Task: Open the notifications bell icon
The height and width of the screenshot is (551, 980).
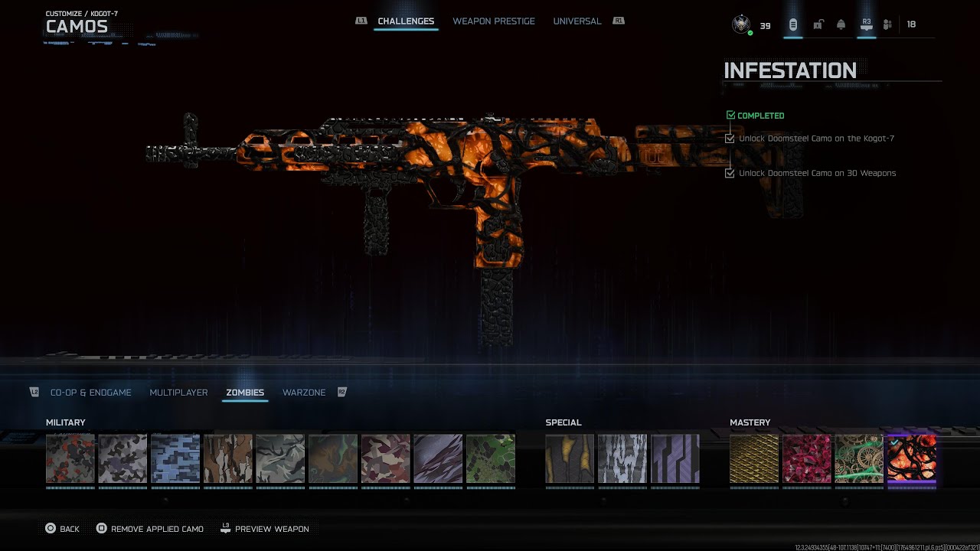Action: 841,24
